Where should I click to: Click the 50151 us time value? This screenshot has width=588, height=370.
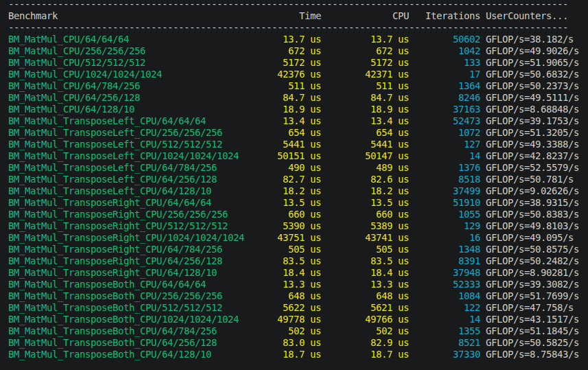click(x=299, y=156)
